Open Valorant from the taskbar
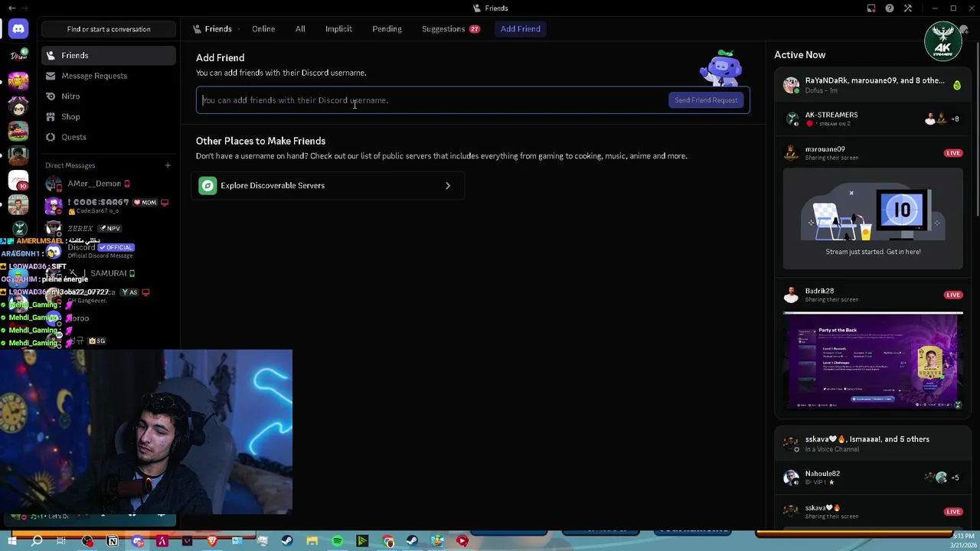 coord(188,541)
